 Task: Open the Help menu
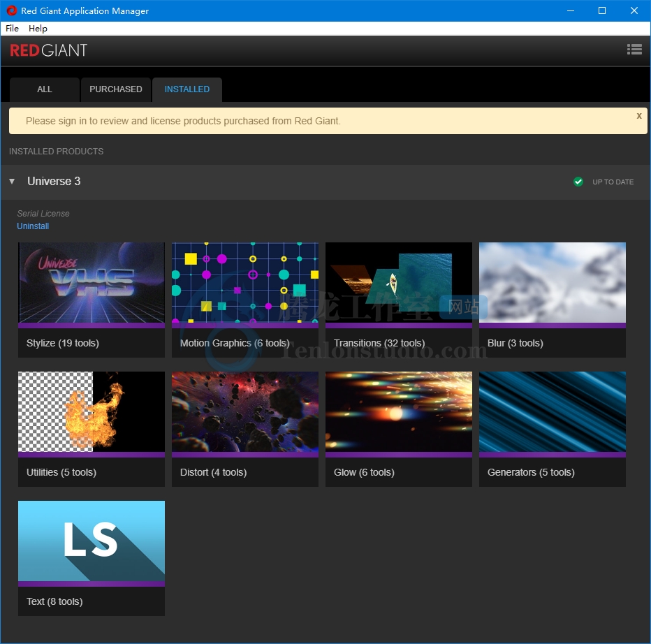[38, 28]
